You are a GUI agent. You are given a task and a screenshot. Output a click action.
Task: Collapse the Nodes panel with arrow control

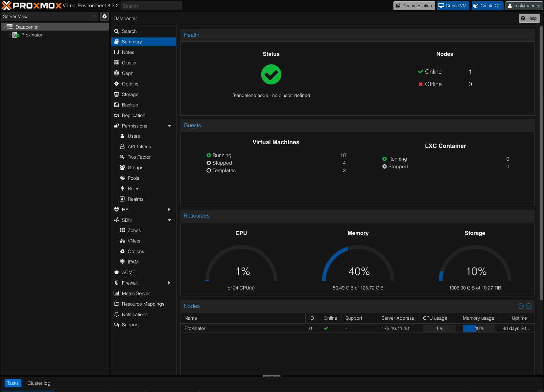coord(520,306)
